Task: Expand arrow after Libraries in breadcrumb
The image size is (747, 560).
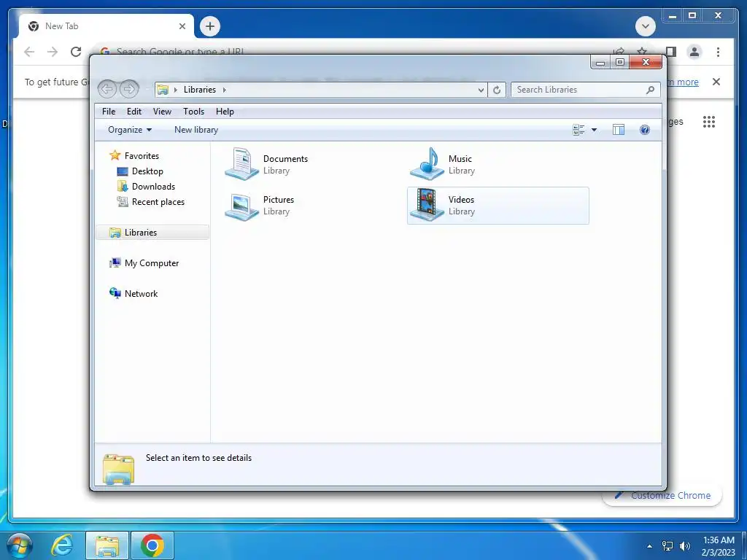Action: coord(225,90)
